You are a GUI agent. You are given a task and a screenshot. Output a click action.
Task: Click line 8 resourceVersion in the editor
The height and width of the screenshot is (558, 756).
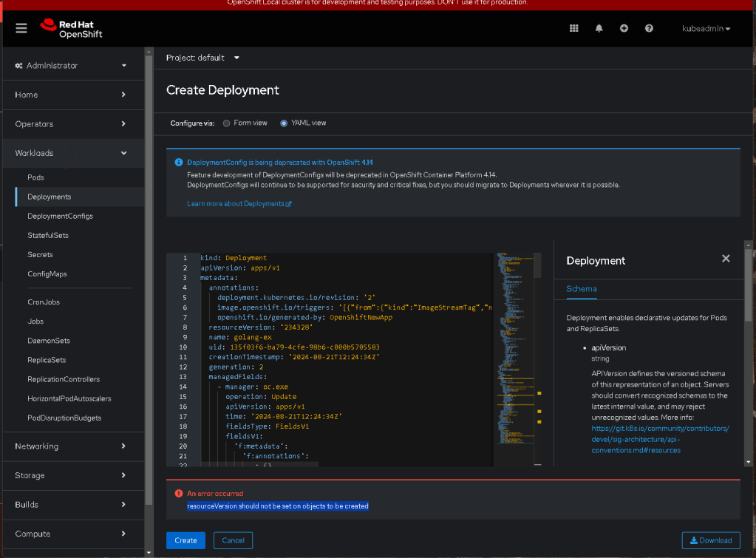(x=260, y=327)
